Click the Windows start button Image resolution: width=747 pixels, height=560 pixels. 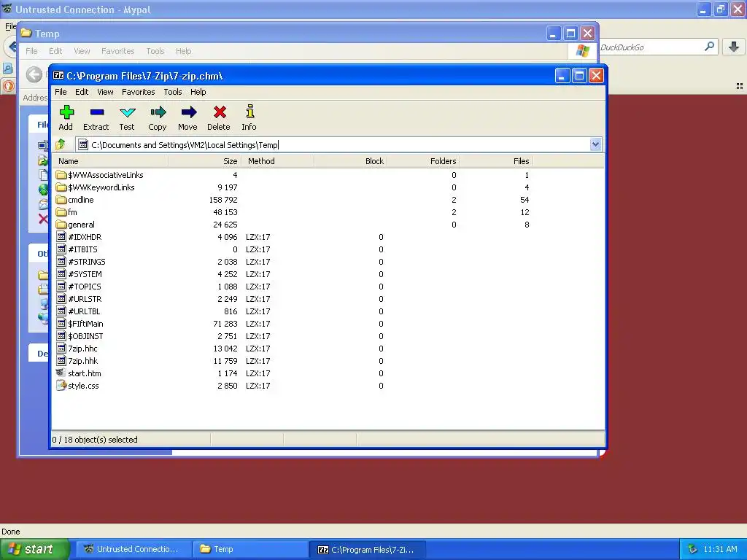point(35,550)
